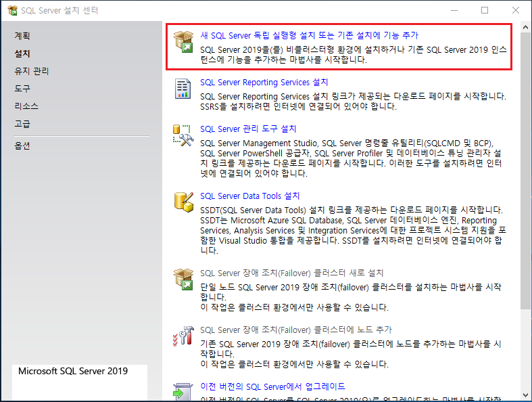
Task: Click the description text under Reporting Services 설치
Action: tap(353, 102)
